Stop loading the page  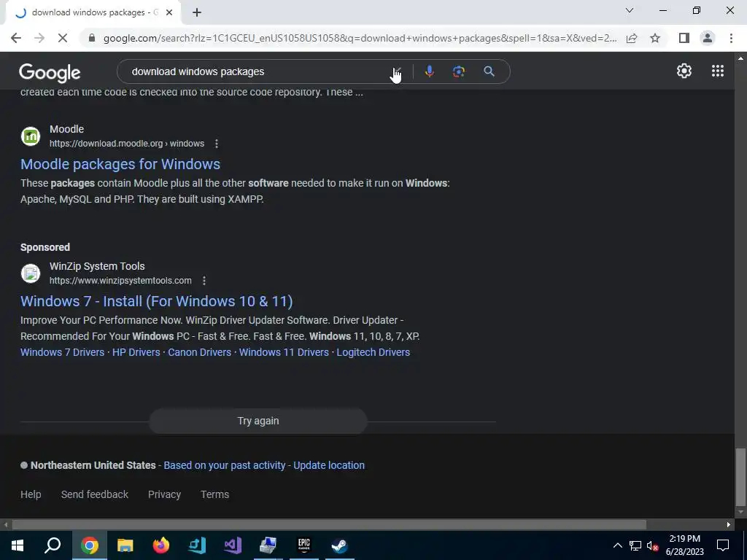click(x=63, y=38)
